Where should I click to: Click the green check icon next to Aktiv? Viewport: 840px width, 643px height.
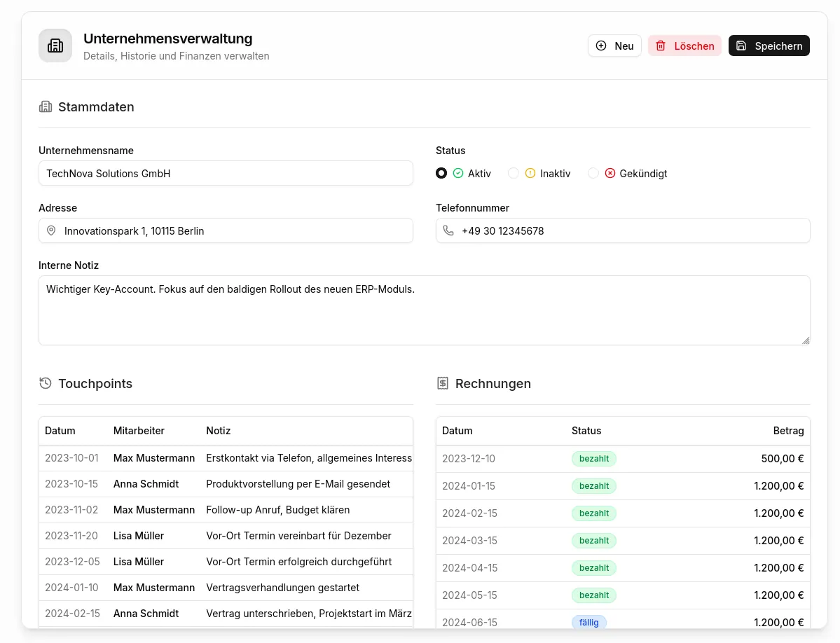click(x=458, y=173)
